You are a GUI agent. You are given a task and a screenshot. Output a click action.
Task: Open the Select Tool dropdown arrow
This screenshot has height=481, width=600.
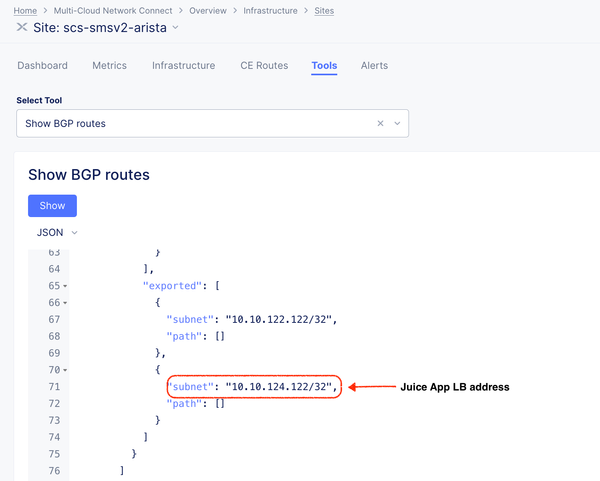click(x=397, y=124)
